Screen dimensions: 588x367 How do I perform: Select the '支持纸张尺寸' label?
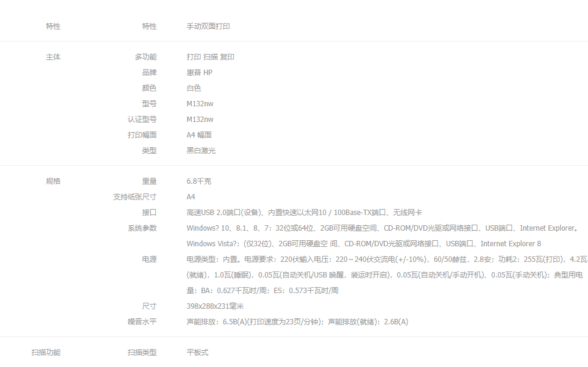pos(135,197)
